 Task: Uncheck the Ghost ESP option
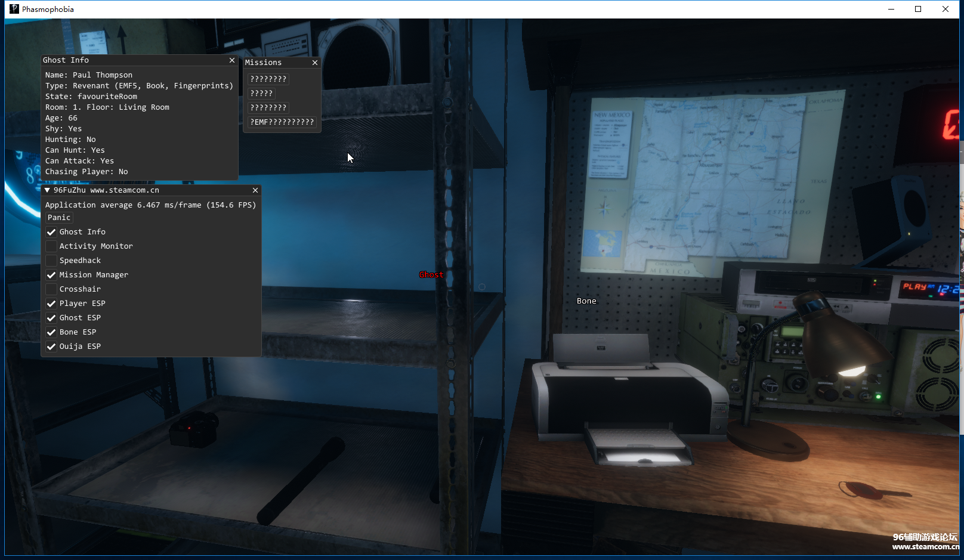point(51,318)
